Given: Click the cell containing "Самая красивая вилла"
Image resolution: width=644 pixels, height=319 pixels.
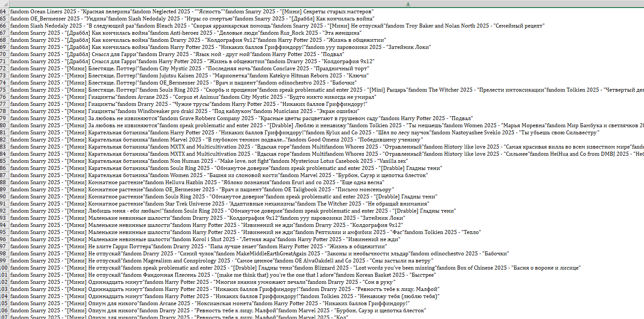Looking at the screenshot, I should tap(326, 147).
